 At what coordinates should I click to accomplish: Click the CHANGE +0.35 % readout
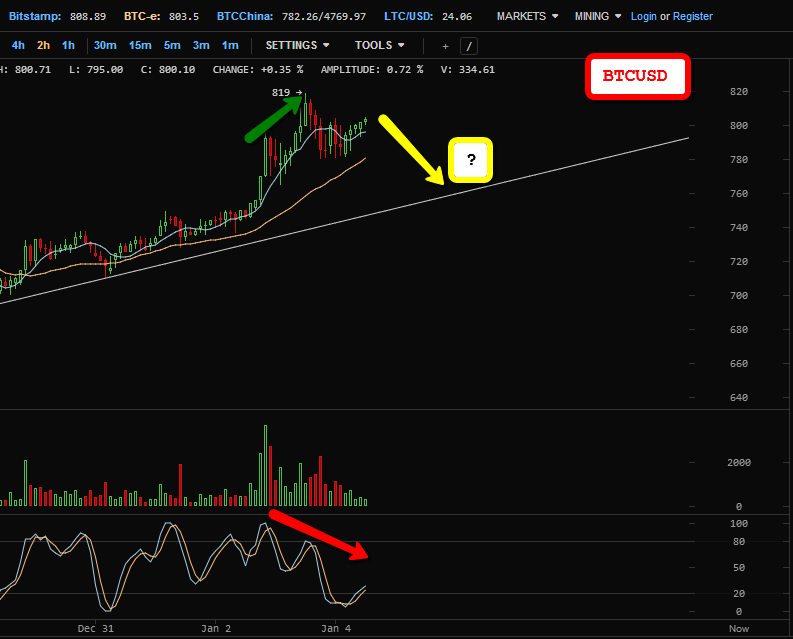[x=258, y=70]
